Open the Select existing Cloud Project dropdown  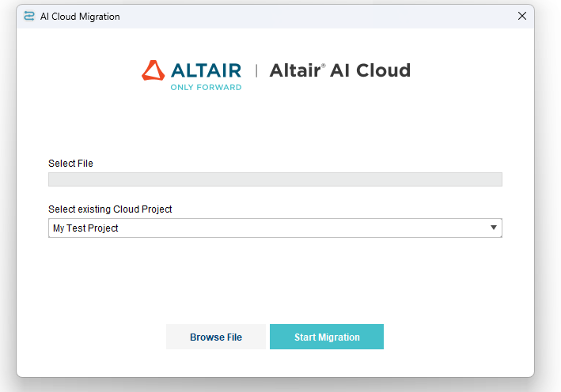[x=275, y=228]
